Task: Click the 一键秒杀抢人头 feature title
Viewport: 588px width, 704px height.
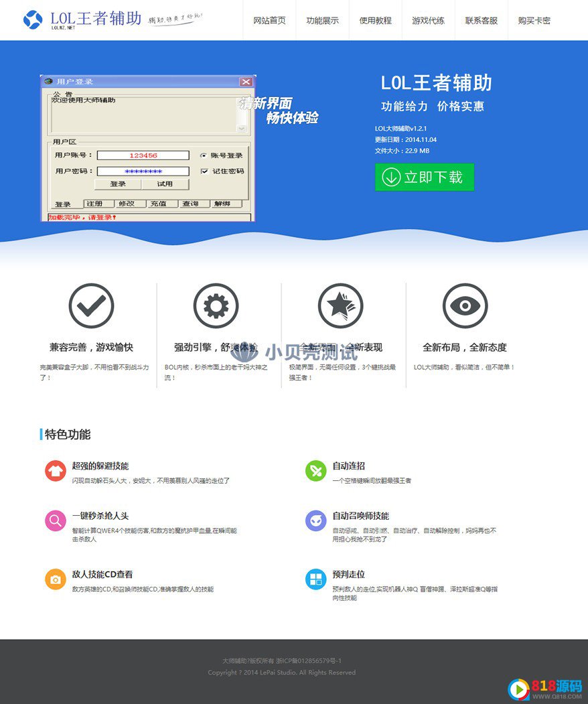Action: tap(100, 516)
